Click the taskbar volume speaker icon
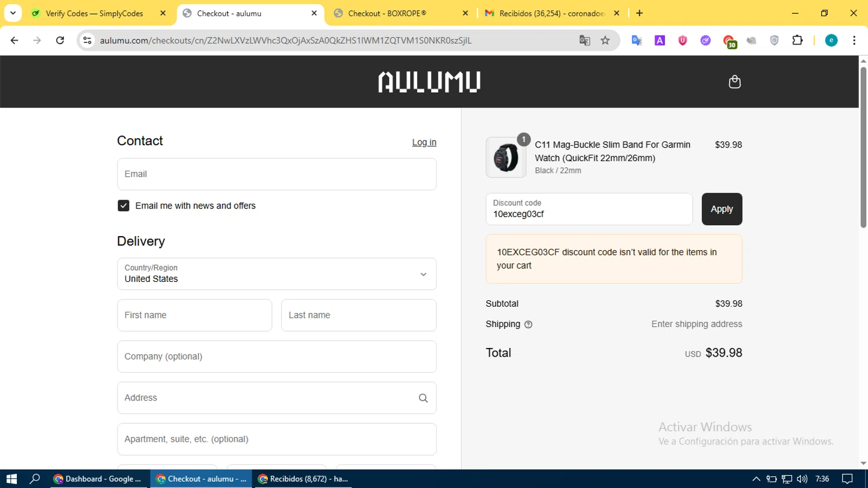Viewport: 868px width, 488px height. pos(802,479)
